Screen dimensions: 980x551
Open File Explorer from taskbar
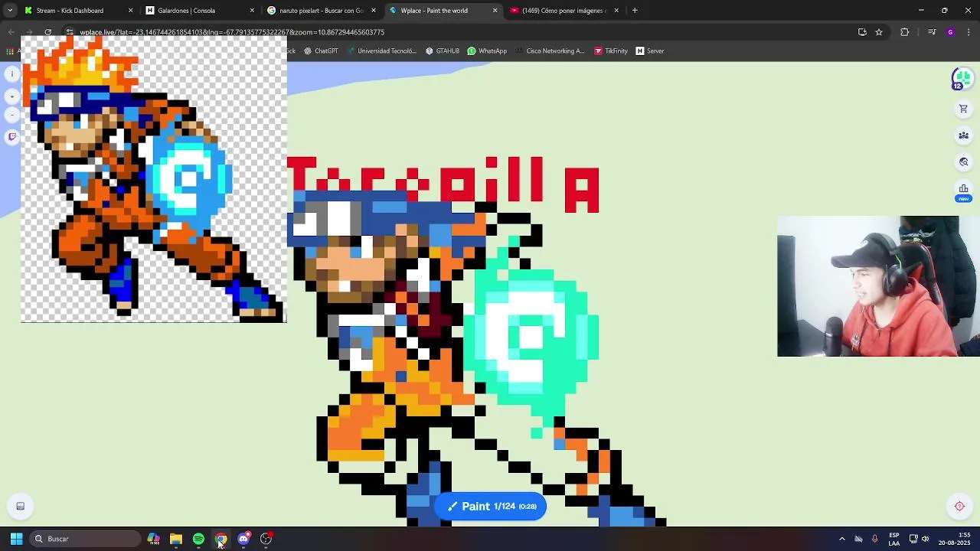pyautogui.click(x=176, y=539)
